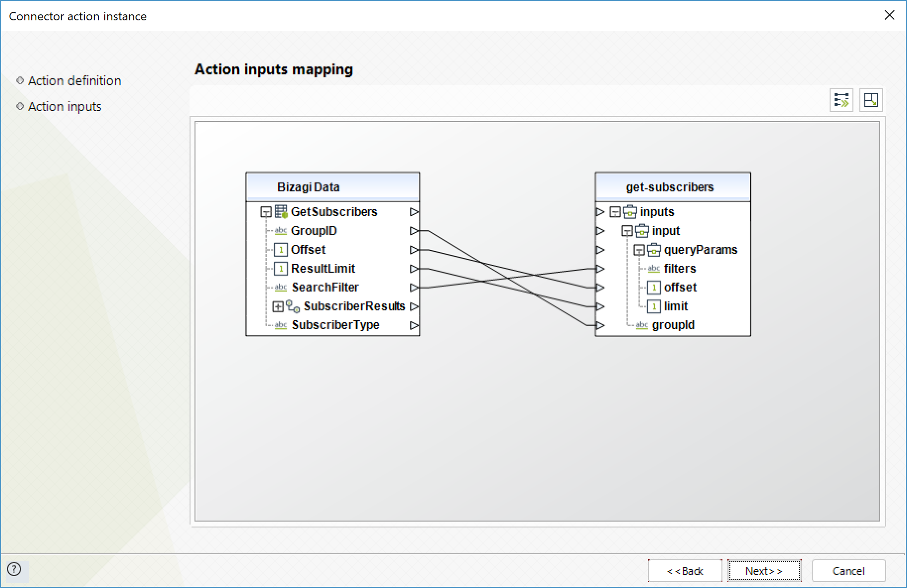Click the number icon beside limit
Screen dimensions: 907x588
(x=654, y=306)
